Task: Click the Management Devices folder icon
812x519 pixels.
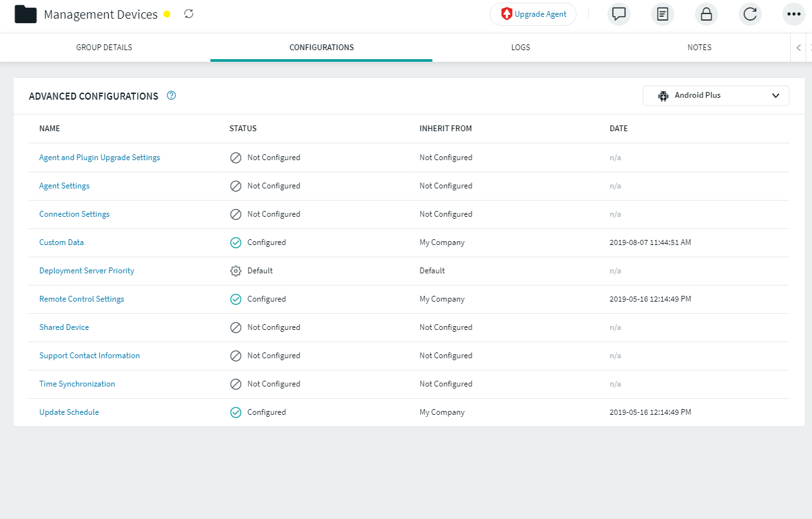Action: 26,14
